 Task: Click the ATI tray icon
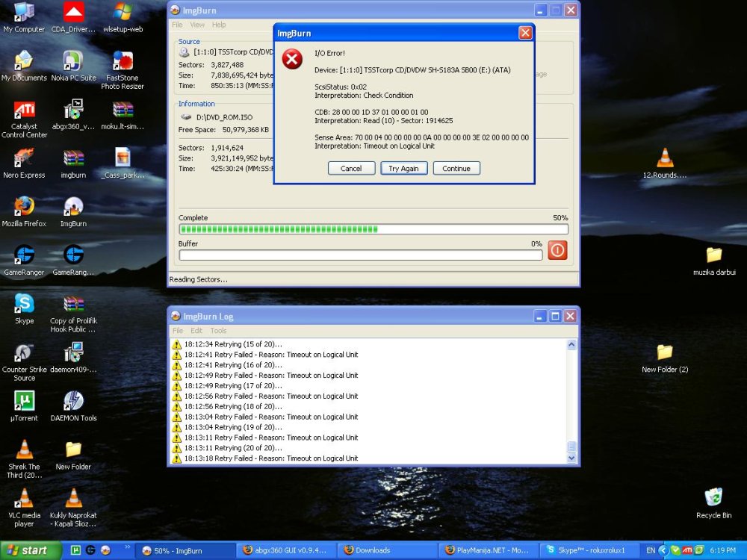pos(687,550)
